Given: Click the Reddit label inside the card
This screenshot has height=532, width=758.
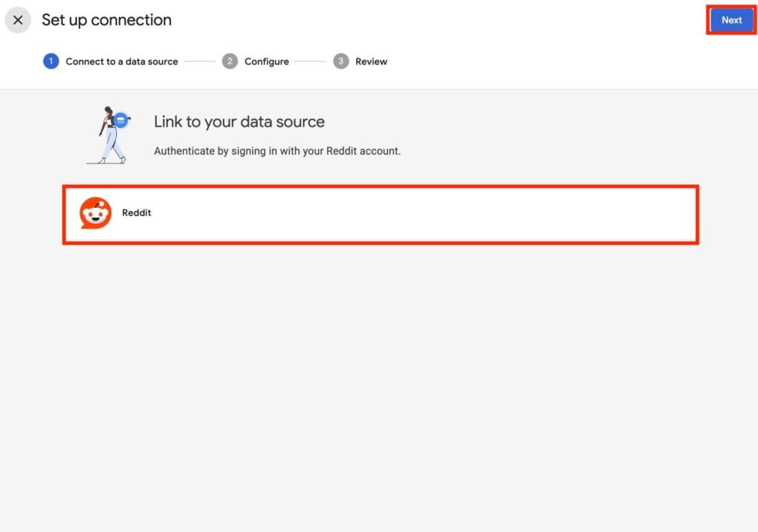Looking at the screenshot, I should pyautogui.click(x=137, y=213).
